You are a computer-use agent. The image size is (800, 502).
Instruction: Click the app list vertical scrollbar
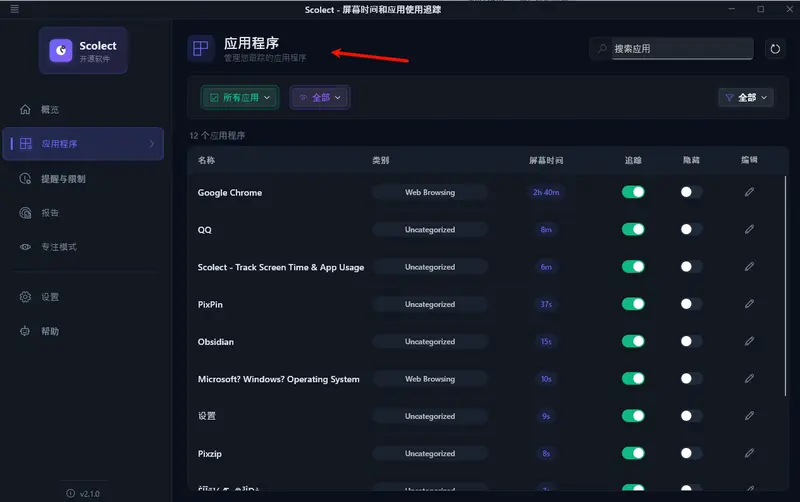click(x=785, y=286)
